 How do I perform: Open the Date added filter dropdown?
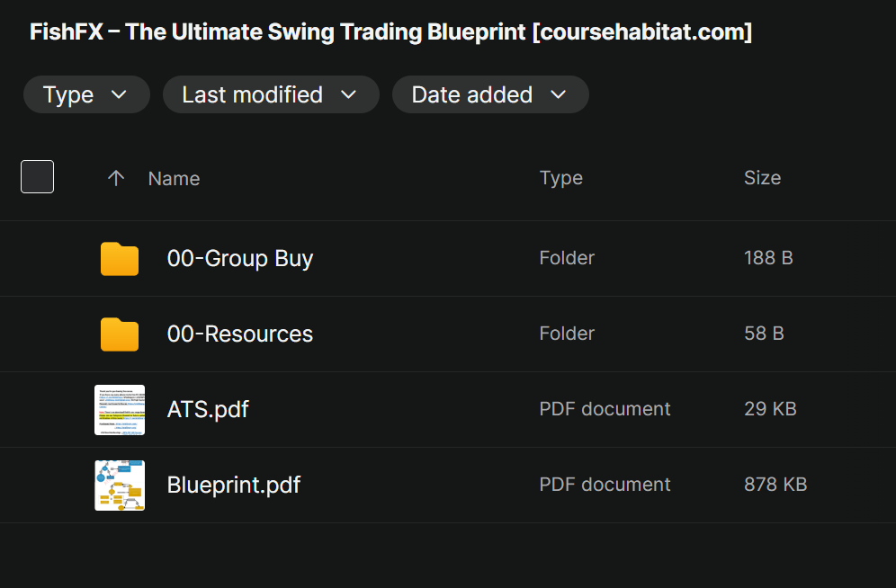[489, 94]
